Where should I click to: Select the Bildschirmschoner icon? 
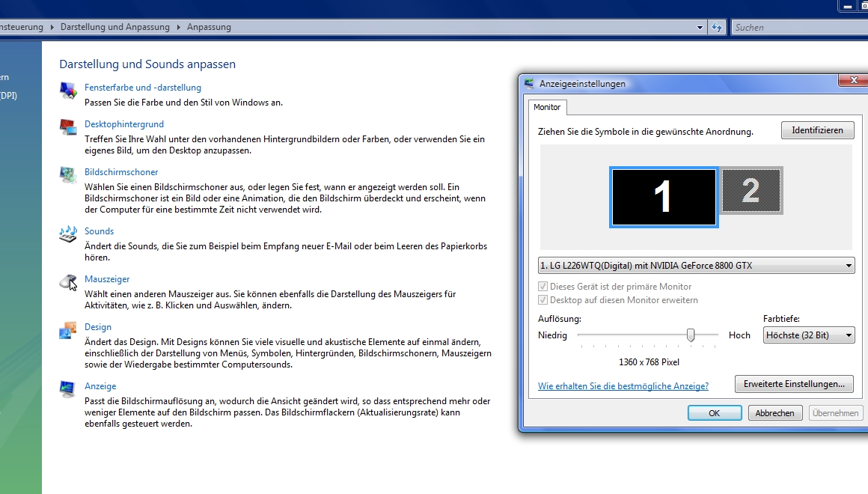click(68, 175)
